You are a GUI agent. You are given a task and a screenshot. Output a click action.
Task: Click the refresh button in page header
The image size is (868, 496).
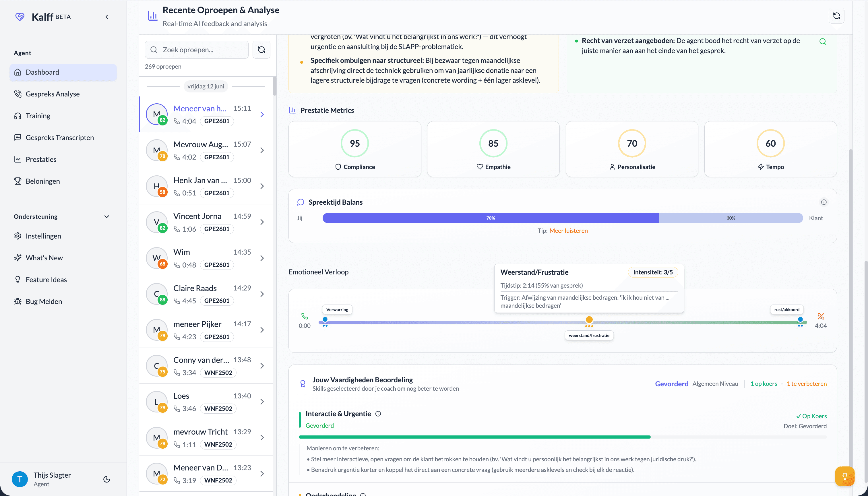click(x=836, y=16)
